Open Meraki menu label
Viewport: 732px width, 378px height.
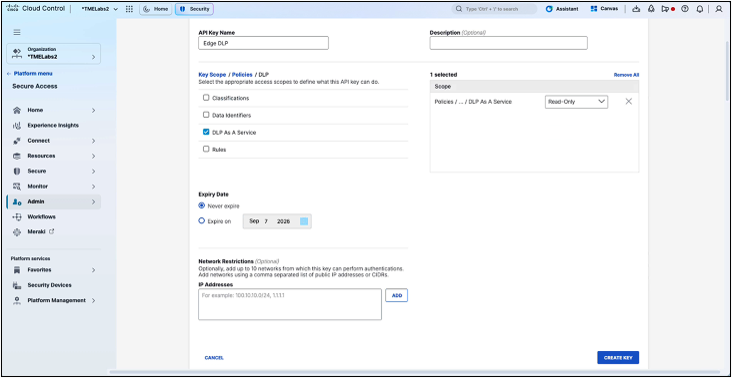37,232
